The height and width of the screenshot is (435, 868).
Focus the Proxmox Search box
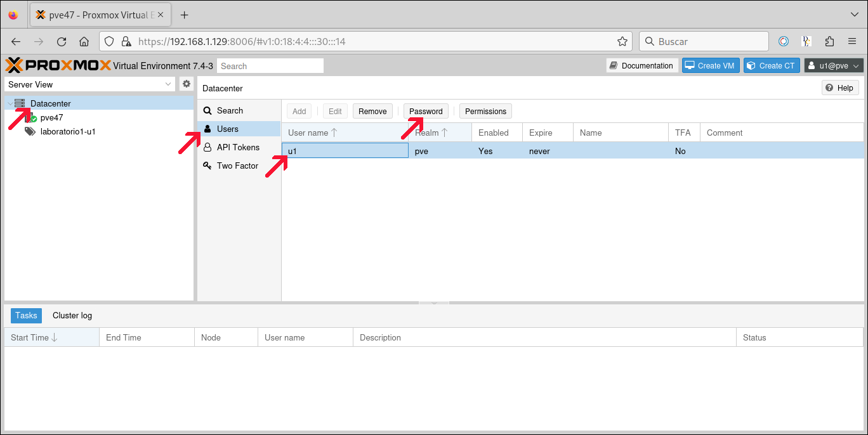(270, 66)
